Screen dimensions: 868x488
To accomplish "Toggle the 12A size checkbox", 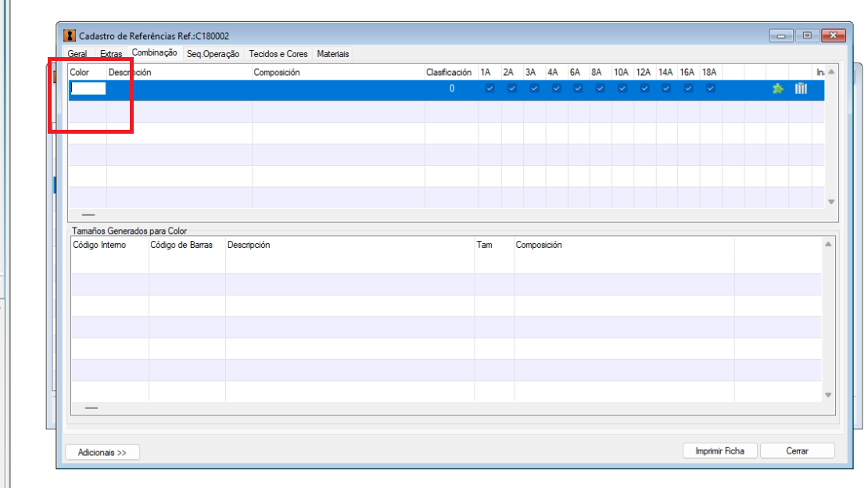I will click(x=644, y=88).
